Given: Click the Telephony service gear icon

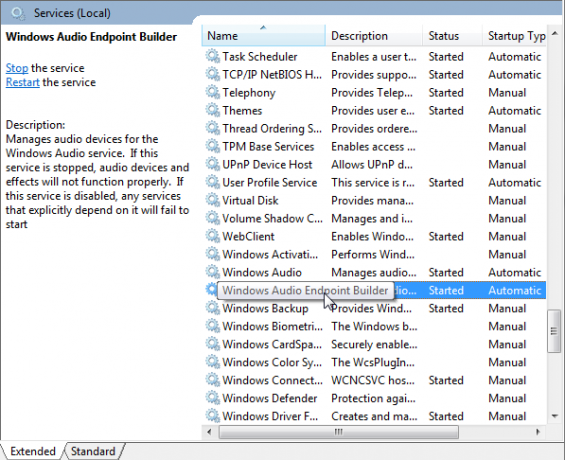Looking at the screenshot, I should pos(212,93).
